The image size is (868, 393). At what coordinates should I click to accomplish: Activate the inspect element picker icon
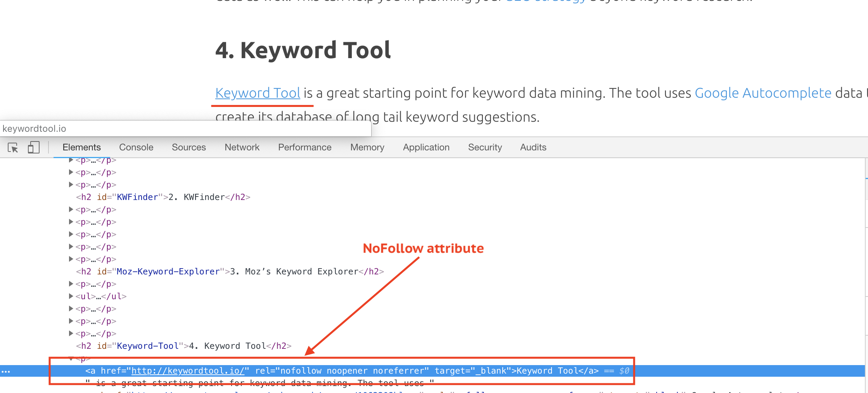click(x=13, y=148)
